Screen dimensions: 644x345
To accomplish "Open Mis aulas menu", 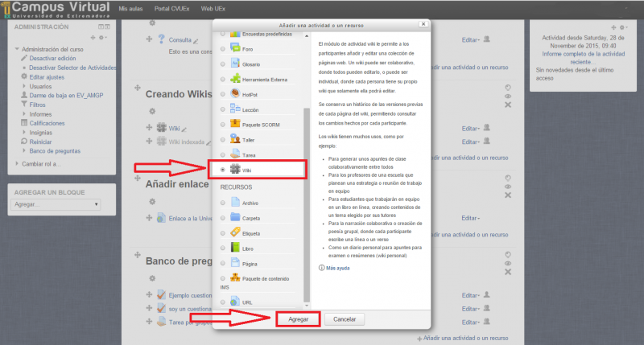I will click(x=130, y=9).
